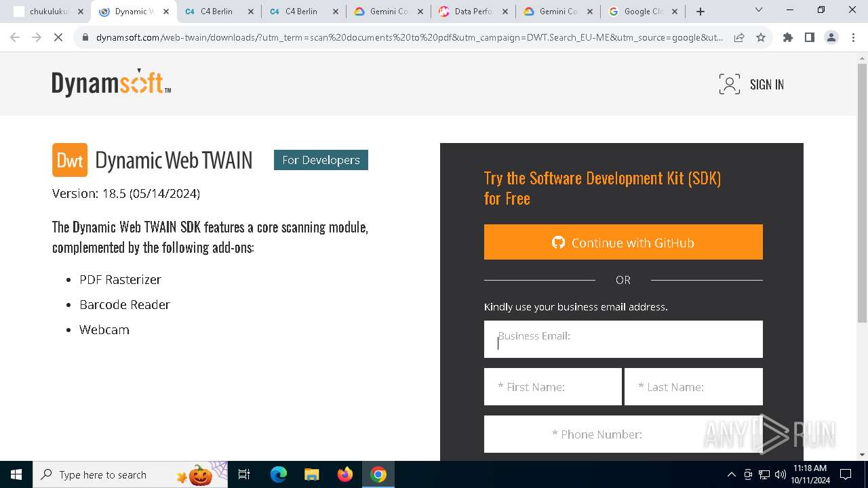Stop page loading with X button
Screen dimensions: 868x488
tap(58, 37)
